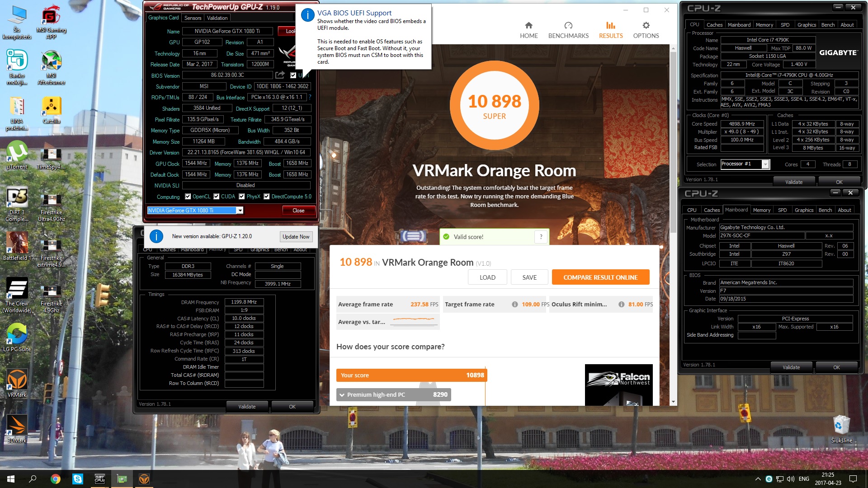Toggle CUDA computing checkbox
Screen dimensions: 868x488
coord(217,197)
